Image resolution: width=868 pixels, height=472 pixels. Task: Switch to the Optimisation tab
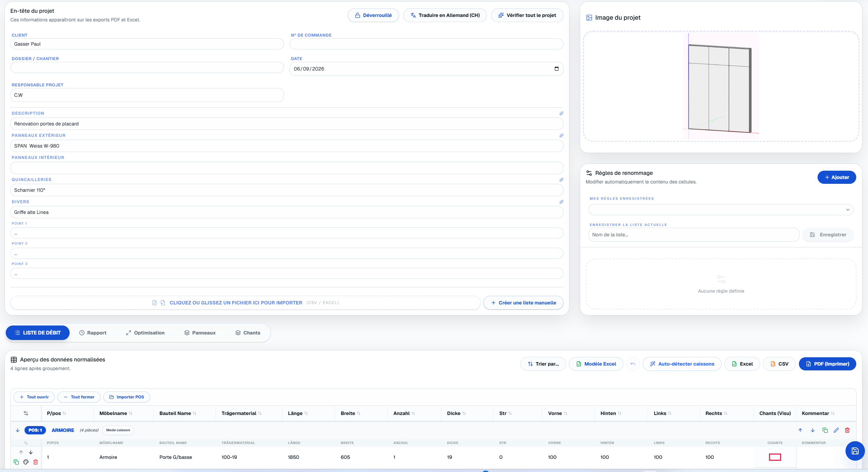point(145,333)
